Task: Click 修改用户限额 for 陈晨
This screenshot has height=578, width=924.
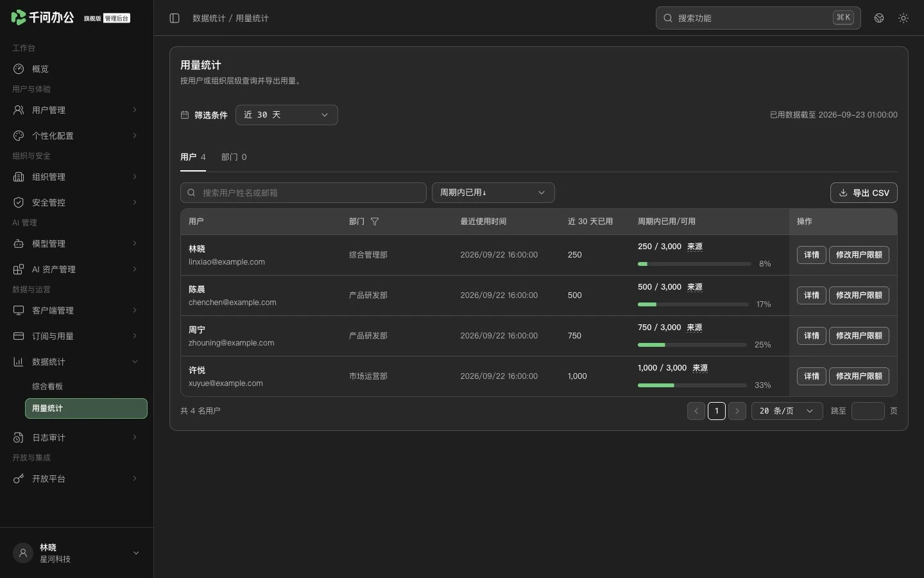Action: point(859,295)
